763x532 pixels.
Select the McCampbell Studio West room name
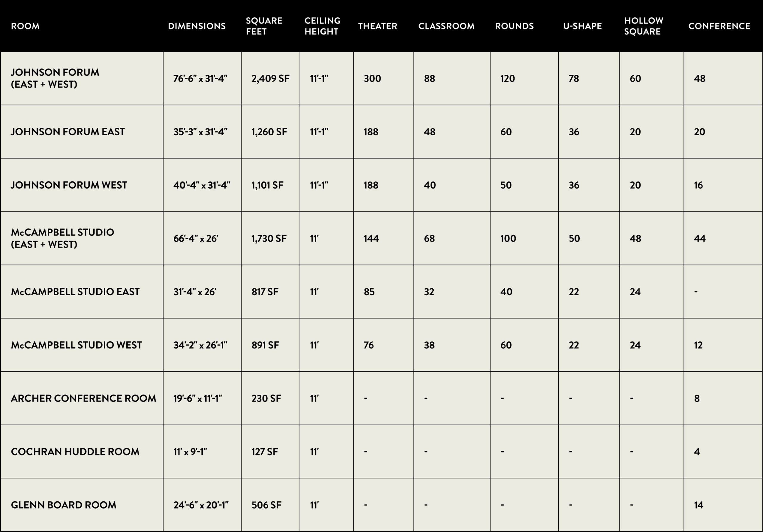76,345
